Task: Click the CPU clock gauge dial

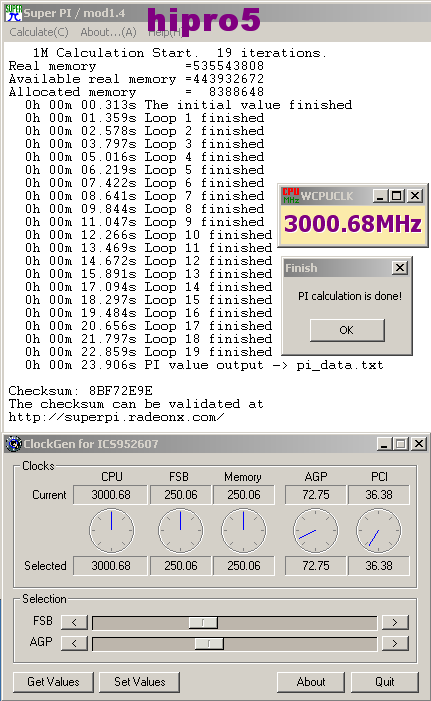Action: pos(112,530)
